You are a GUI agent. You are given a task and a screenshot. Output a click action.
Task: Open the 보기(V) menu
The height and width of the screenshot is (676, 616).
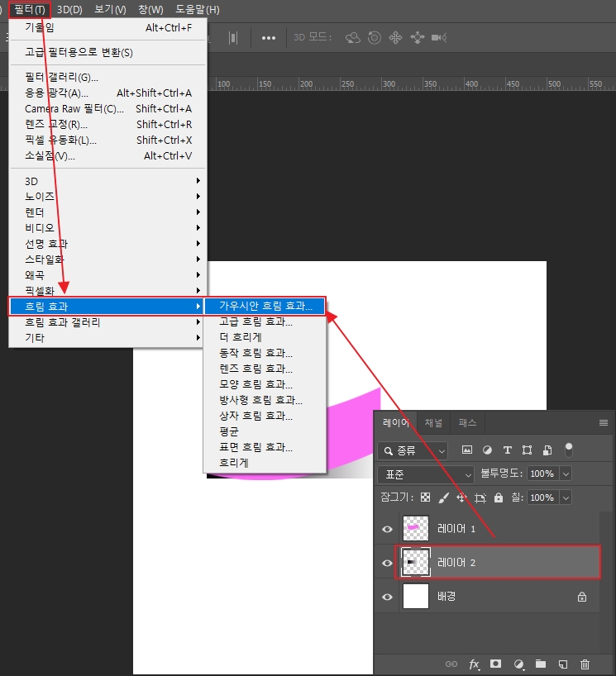pyautogui.click(x=110, y=9)
